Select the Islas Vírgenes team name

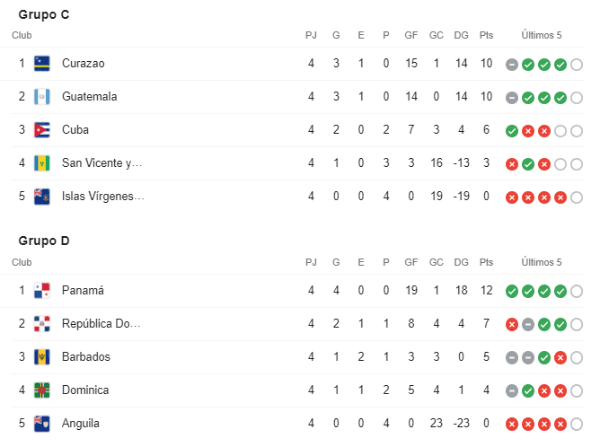tap(103, 196)
